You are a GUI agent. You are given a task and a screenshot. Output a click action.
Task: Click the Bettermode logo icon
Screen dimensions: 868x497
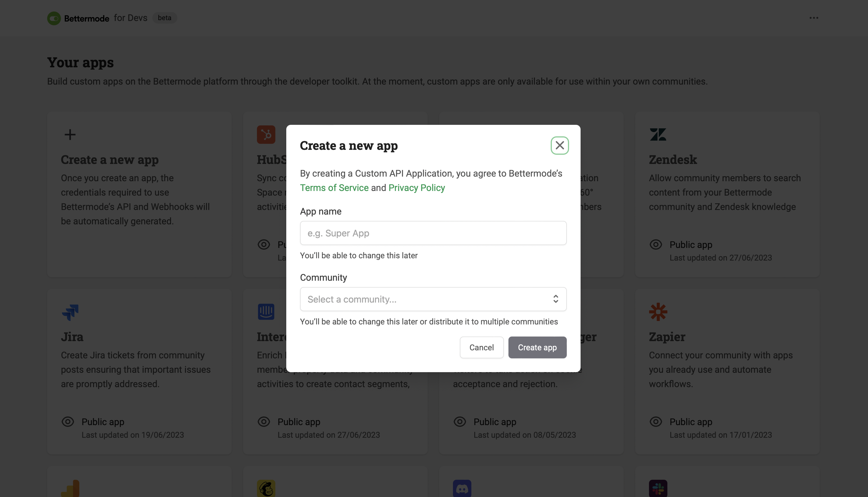point(54,18)
